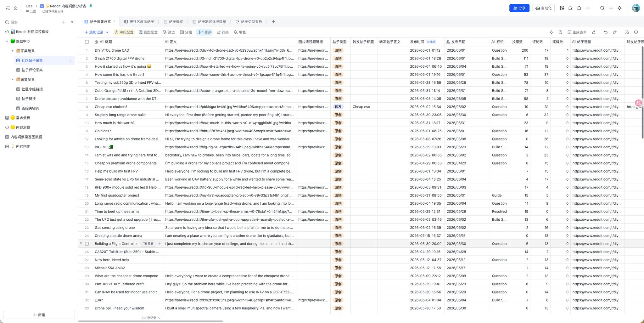Click the 发布时间 column header
The width and height of the screenshot is (644, 323).
426,42
